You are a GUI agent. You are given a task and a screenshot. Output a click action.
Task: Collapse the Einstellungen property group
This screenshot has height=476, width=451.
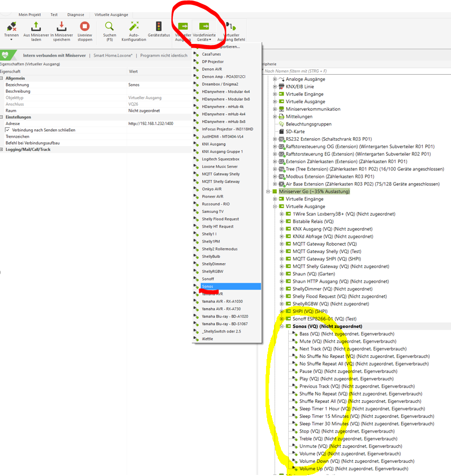click(x=2, y=117)
